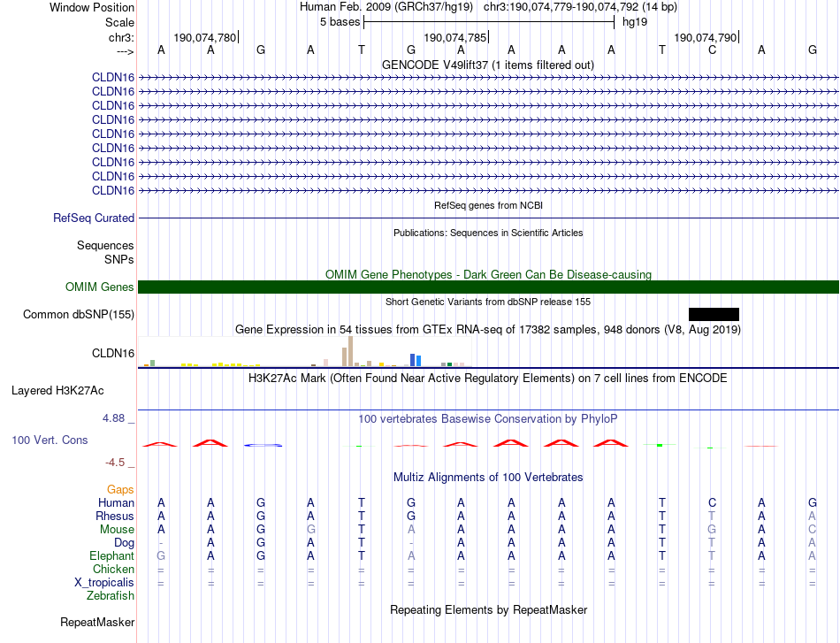This screenshot has height=643, width=840.
Task: Select the X_tropicalis alignment row label
Action: click(104, 583)
